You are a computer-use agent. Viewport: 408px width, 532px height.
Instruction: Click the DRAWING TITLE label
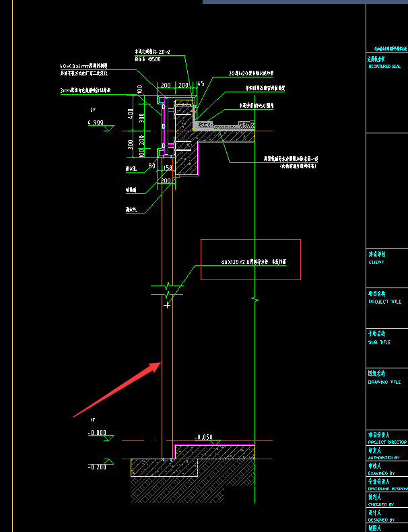point(384,382)
